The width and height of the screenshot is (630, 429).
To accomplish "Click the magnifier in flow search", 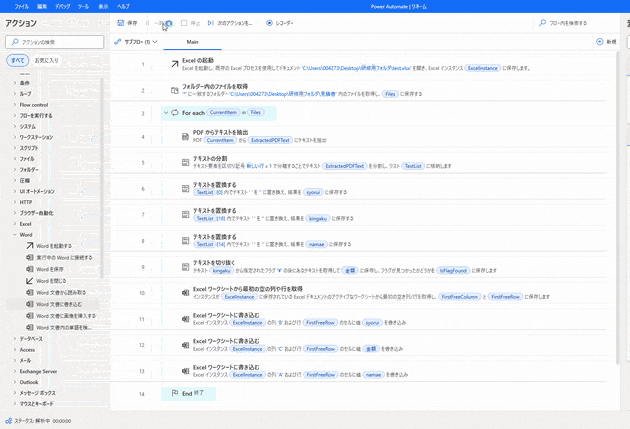I will click(543, 23).
